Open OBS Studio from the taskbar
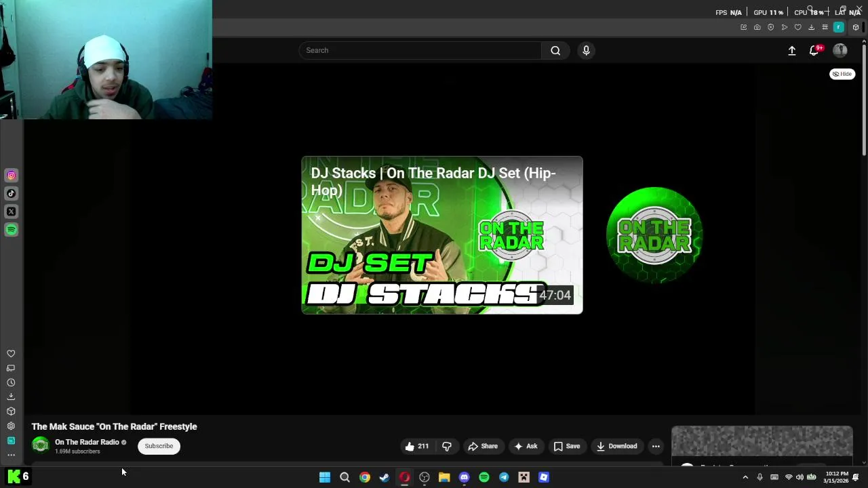 (x=425, y=477)
